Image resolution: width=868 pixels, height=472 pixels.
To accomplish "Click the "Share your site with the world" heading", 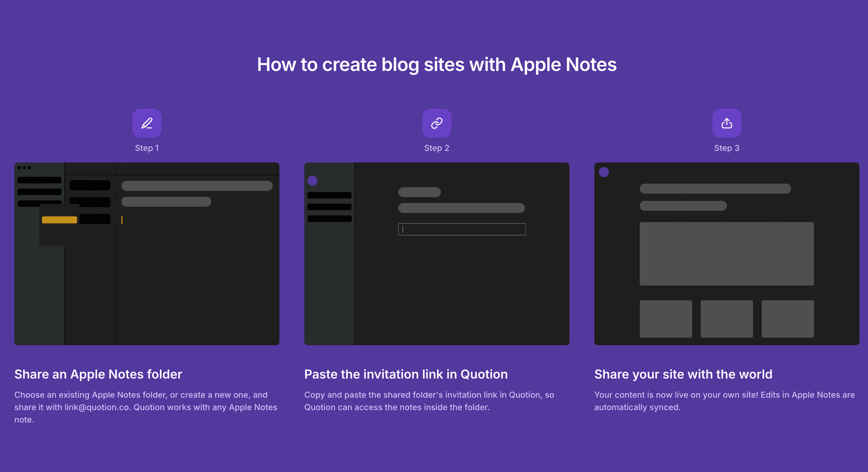I will point(683,374).
